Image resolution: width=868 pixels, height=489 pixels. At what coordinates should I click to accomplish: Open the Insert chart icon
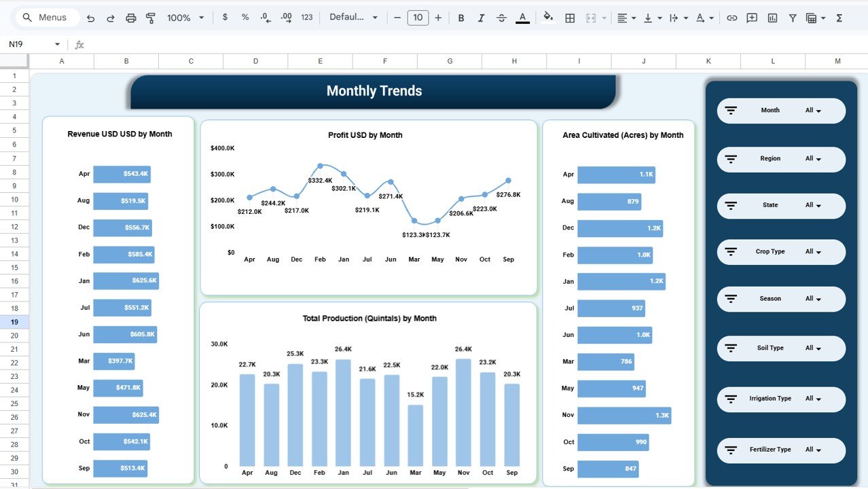click(772, 17)
